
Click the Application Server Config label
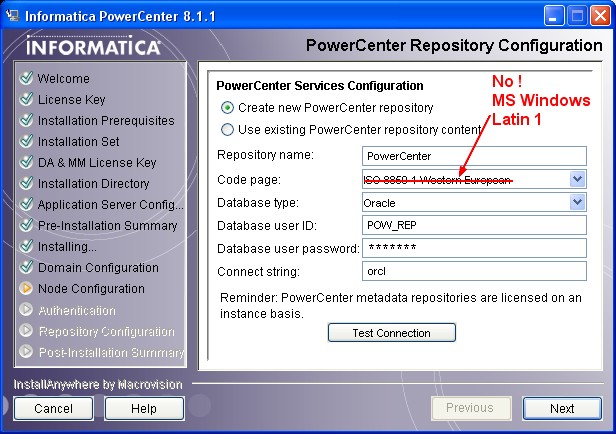[111, 204]
